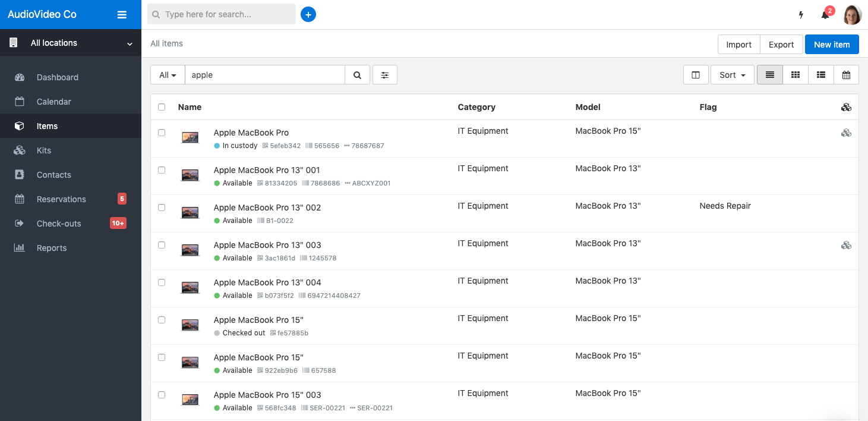868x421 pixels.
Task: Open the lightning bolt quick actions
Action: (x=801, y=15)
